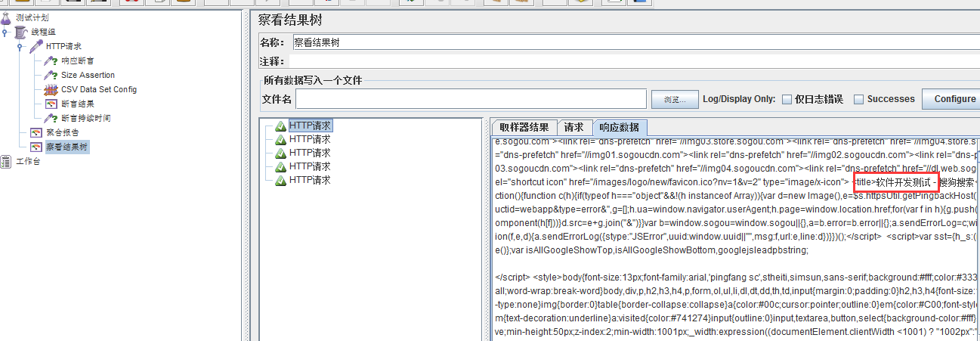
Task: Click the 察看结果树 listener icon in tree
Action: pos(36,147)
